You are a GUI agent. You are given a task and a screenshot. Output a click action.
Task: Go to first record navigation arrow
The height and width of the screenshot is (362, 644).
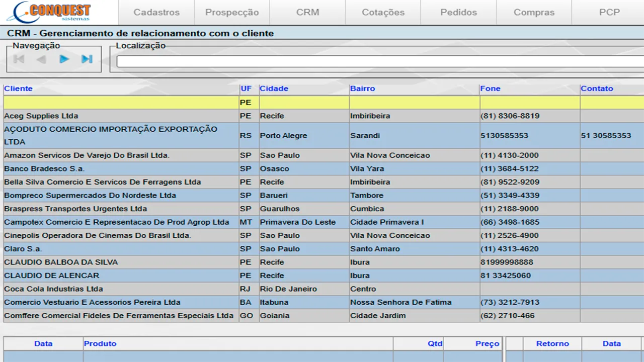coord(19,59)
